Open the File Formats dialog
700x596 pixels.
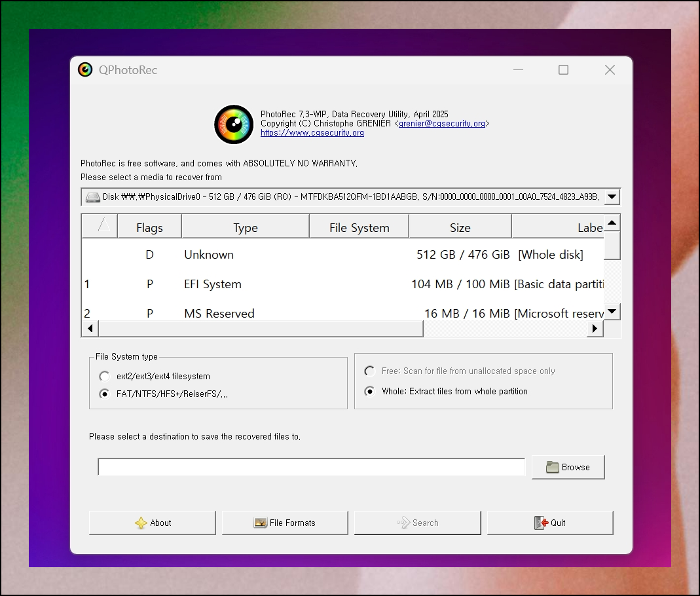coord(285,523)
